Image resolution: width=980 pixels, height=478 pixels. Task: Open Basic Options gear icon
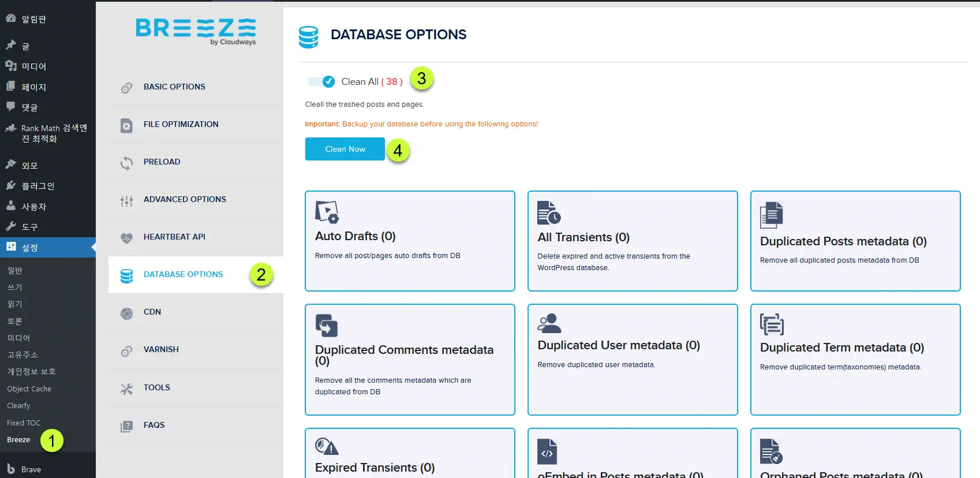point(126,88)
